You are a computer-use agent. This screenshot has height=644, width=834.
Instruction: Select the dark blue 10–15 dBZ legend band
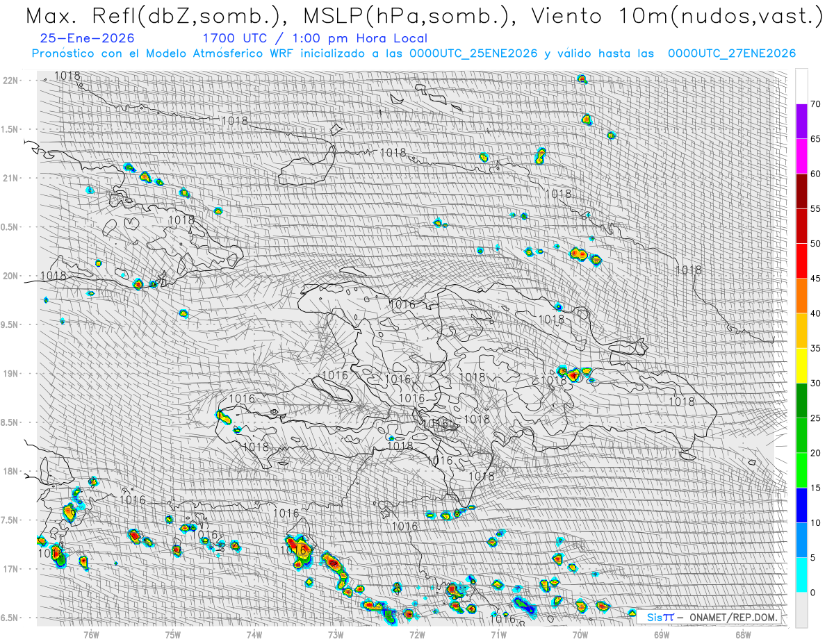click(801, 505)
